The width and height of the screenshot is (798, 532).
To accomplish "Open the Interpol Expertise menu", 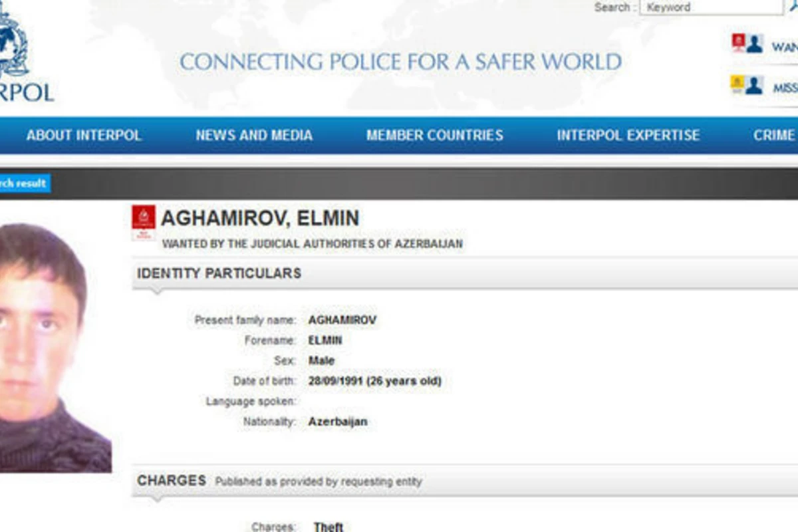I will coord(628,135).
